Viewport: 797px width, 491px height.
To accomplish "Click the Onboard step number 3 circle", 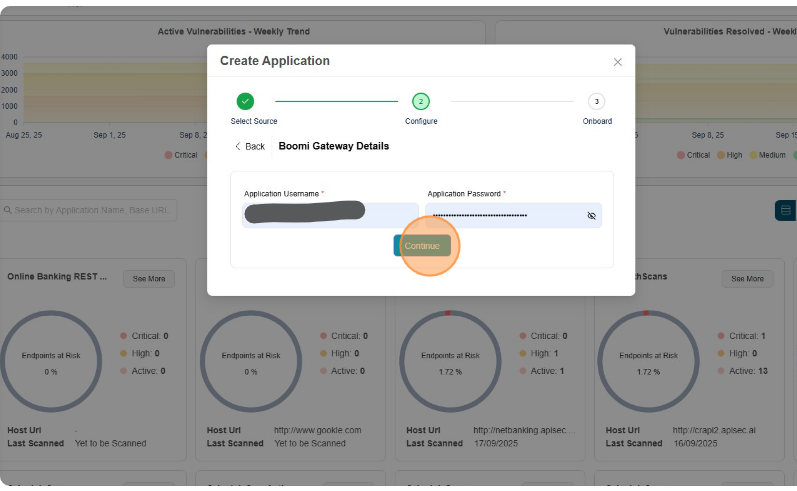I will click(596, 101).
